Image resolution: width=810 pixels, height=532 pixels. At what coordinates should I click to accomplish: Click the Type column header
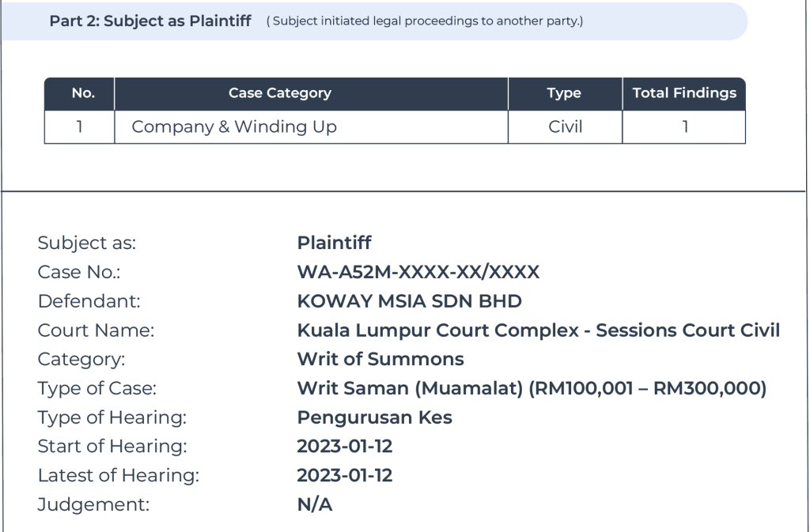tap(564, 93)
